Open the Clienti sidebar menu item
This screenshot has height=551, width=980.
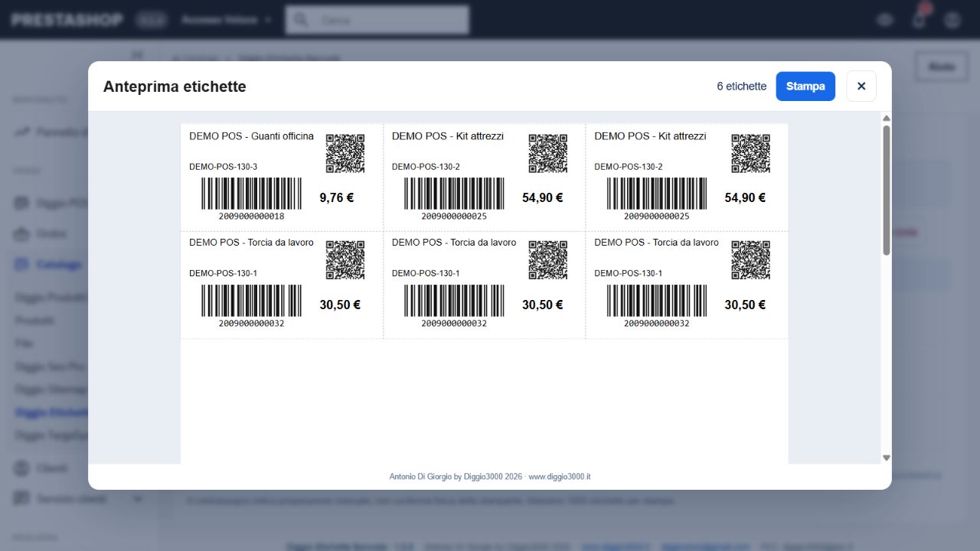[51, 468]
